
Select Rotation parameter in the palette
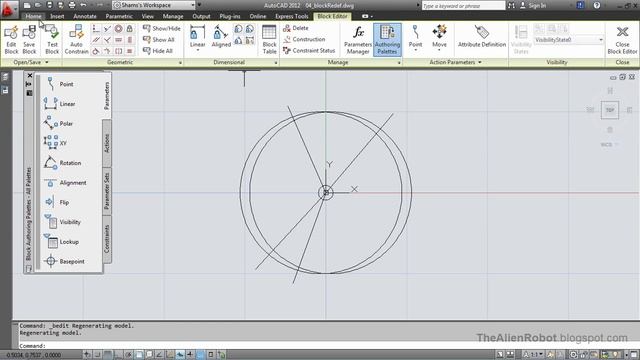coord(62,162)
